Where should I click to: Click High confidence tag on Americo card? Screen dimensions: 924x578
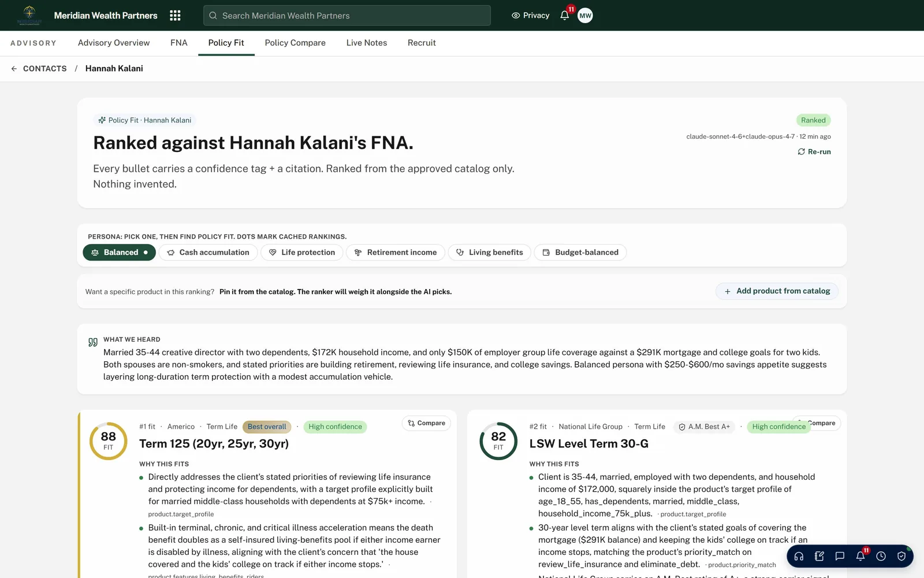point(335,427)
